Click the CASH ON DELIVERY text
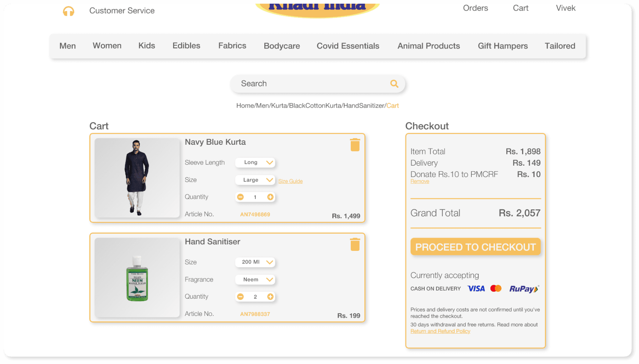 pyautogui.click(x=436, y=289)
